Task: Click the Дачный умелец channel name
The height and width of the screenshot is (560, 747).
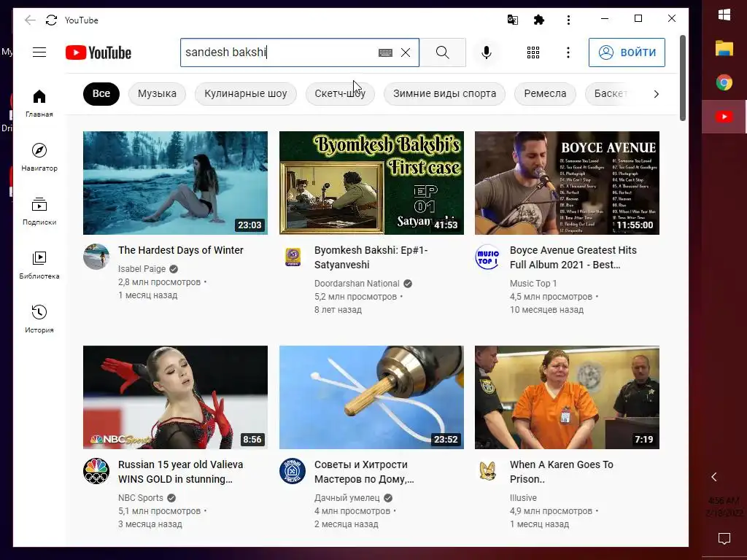Action: click(x=347, y=497)
